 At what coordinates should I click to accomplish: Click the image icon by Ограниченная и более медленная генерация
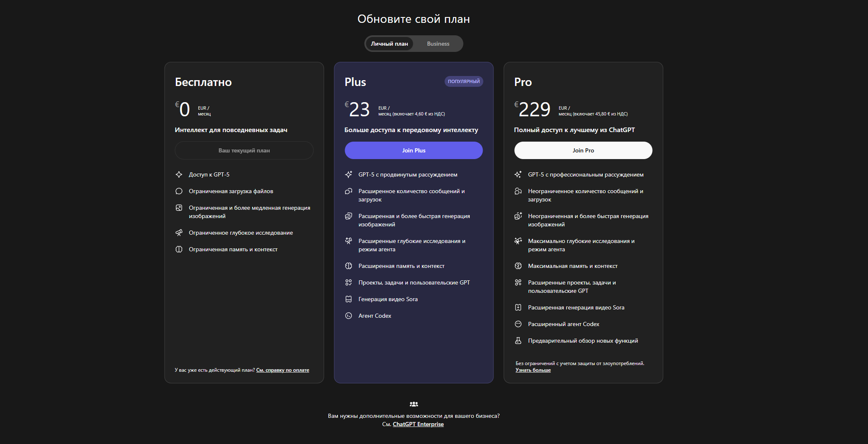179,208
